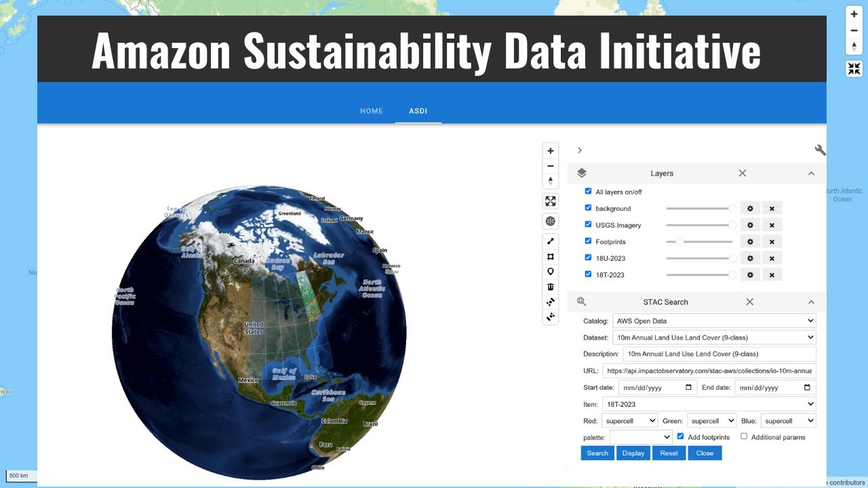Zoom in on the globe map
Image resolution: width=868 pixels, height=488 pixels.
[551, 150]
